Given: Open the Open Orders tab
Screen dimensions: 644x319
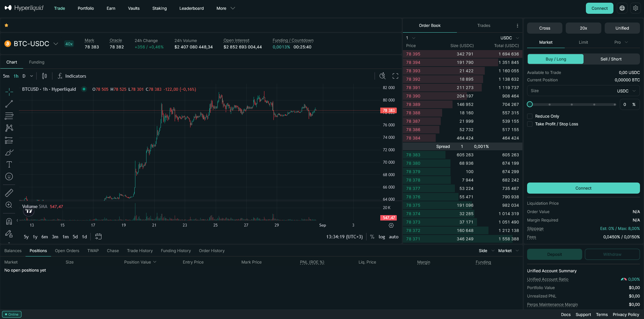Looking at the screenshot, I should click(67, 251).
